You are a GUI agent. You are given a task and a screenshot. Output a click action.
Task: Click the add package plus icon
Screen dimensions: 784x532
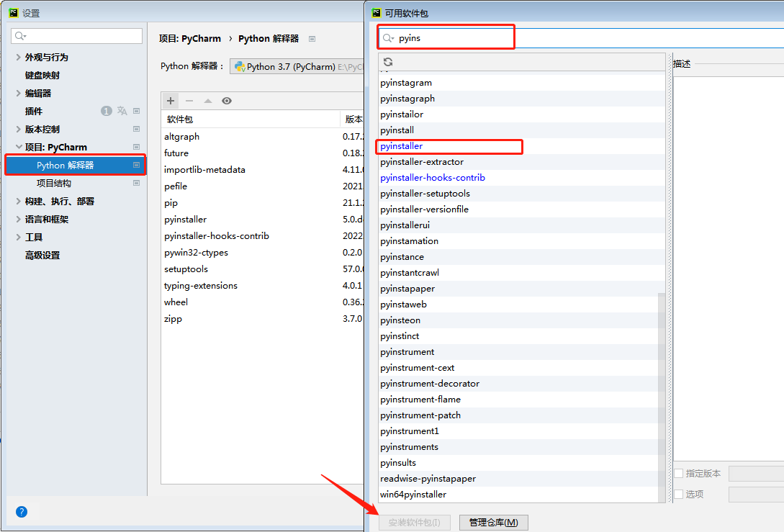click(171, 101)
